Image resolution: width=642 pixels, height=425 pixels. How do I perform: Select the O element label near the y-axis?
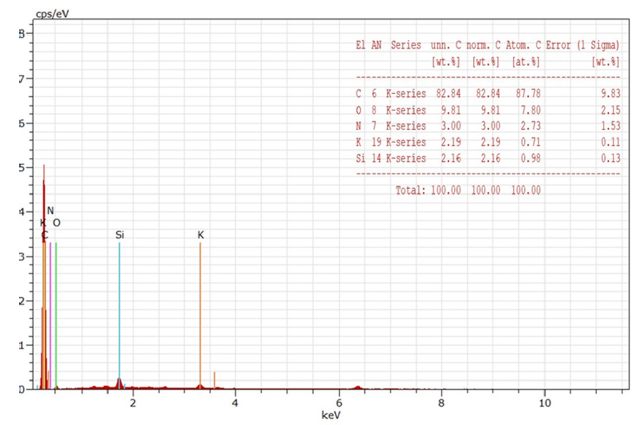tap(57, 223)
